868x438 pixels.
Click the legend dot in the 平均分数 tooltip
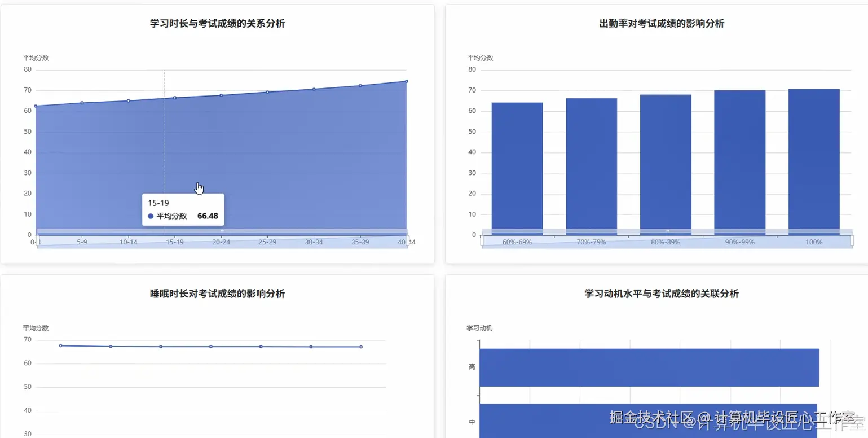pos(150,216)
